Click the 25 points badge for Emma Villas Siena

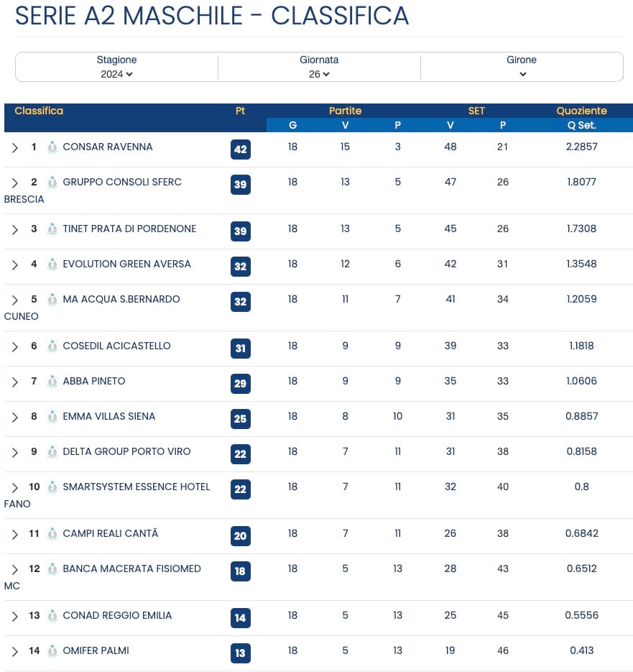(241, 418)
